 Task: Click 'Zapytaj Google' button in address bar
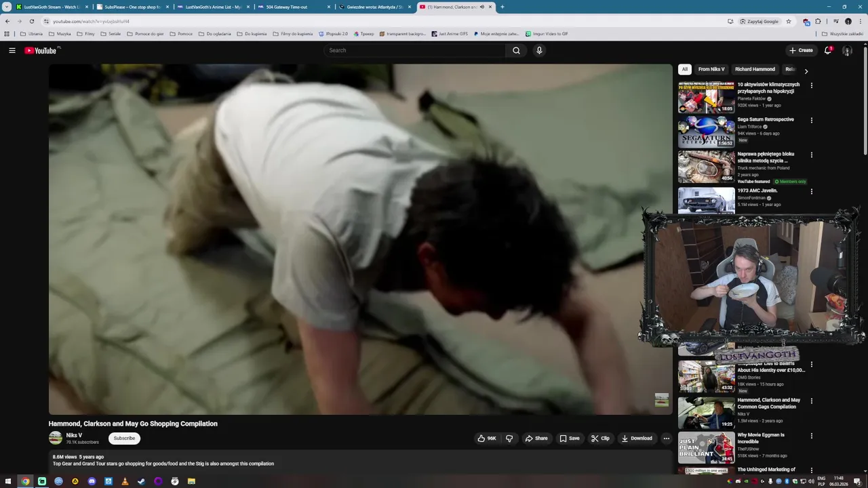click(x=759, y=21)
